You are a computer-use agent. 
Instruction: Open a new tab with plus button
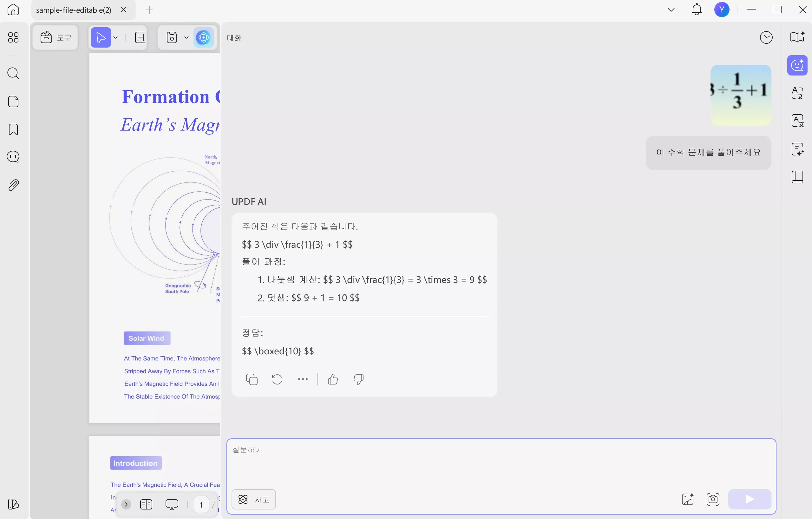coord(149,10)
